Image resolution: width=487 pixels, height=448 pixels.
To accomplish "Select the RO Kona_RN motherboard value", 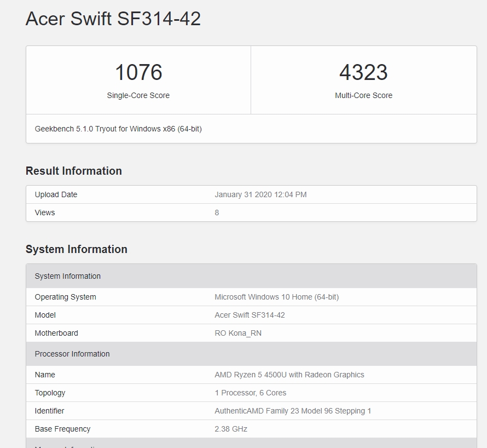I will point(238,333).
